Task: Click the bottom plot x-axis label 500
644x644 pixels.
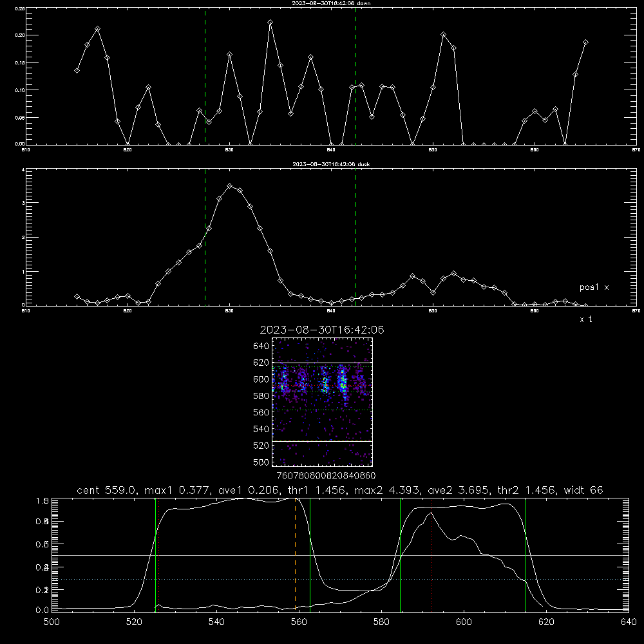Action: [x=52, y=622]
